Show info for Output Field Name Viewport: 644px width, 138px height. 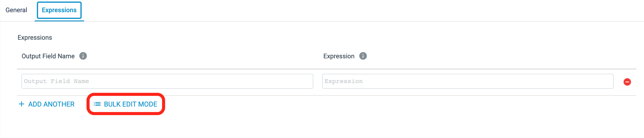[x=83, y=56]
